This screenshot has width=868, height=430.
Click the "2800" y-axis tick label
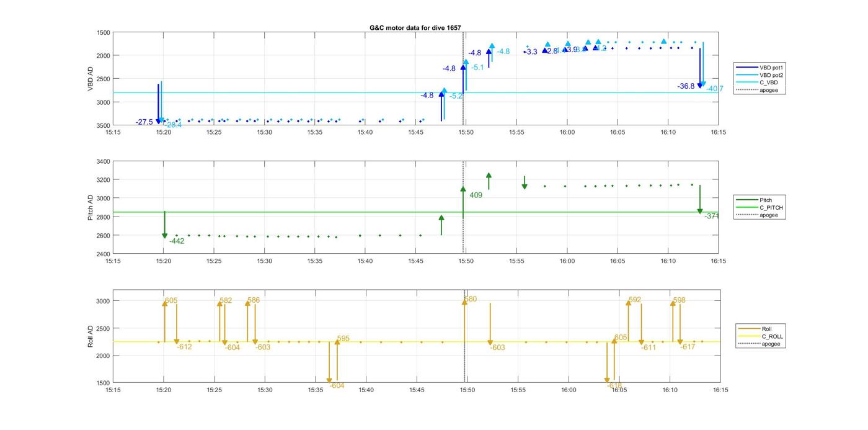click(x=104, y=218)
